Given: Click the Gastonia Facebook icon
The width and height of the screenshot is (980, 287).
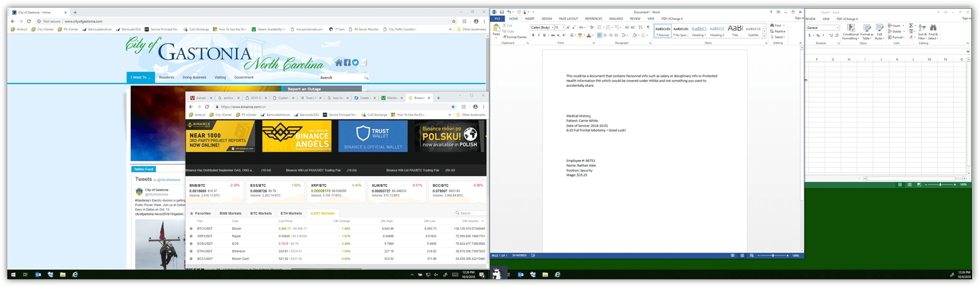Looking at the screenshot, I should (x=347, y=63).
